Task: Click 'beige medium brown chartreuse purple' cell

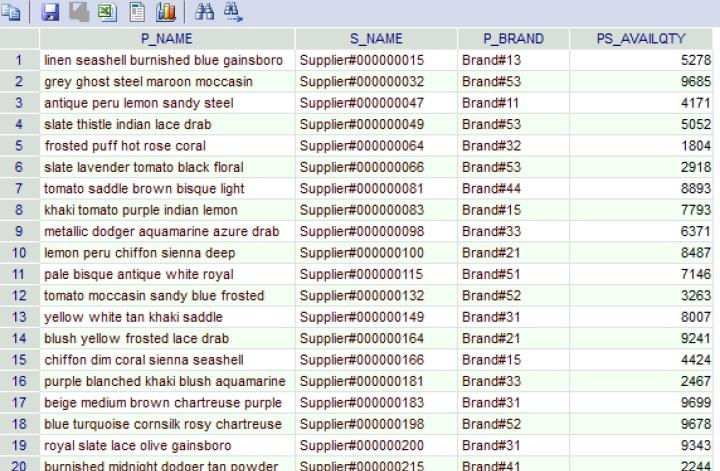Action: [x=167, y=403]
